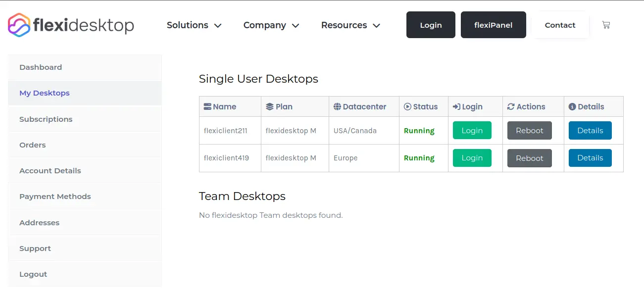
Task: Select My Desktops in the sidebar
Action: (85, 93)
